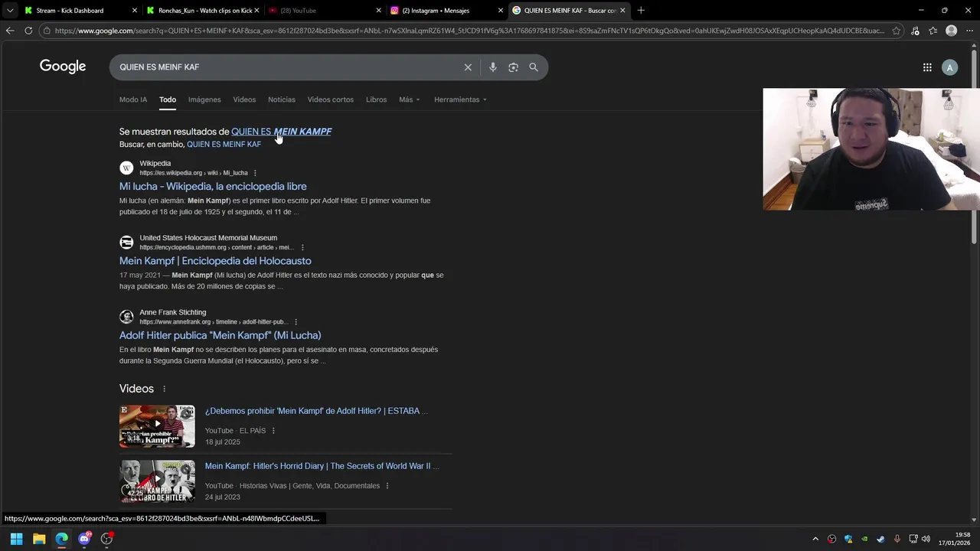This screenshot has width=980, height=551.
Task: Open 'Mi lucha - Wikipedia, la enciclopedia libre'
Action: 213,186
